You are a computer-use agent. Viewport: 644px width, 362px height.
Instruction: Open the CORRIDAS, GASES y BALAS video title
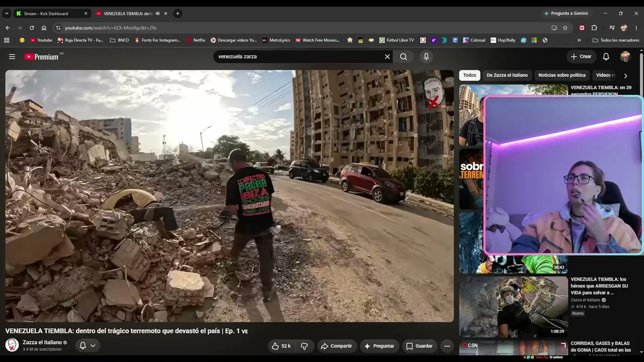coord(601,347)
